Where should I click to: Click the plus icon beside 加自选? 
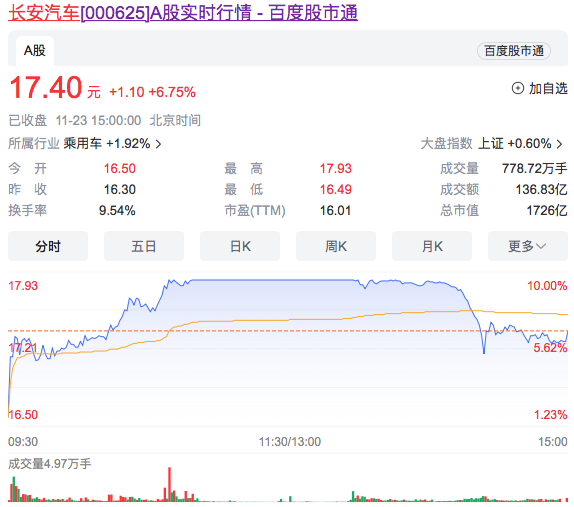point(518,88)
